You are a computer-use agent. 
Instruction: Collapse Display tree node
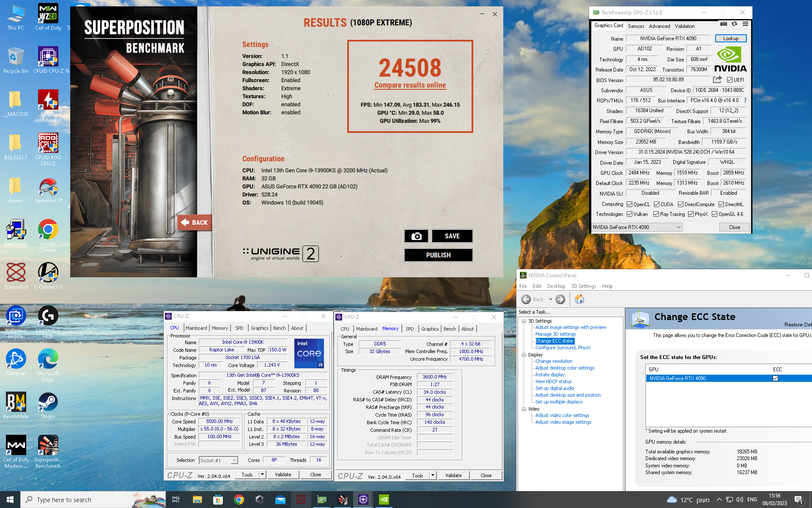pyautogui.click(x=524, y=355)
